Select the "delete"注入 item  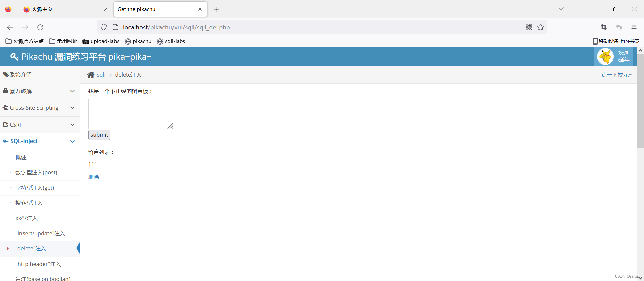pos(31,249)
